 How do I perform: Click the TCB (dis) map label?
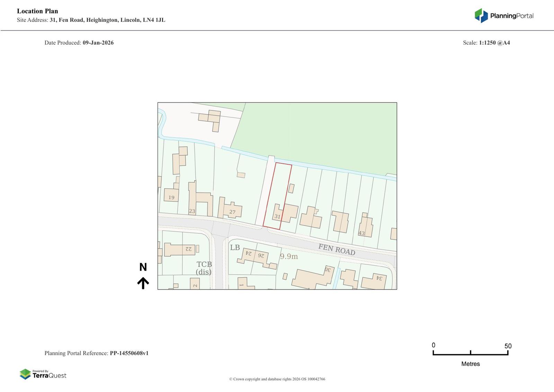point(204,268)
